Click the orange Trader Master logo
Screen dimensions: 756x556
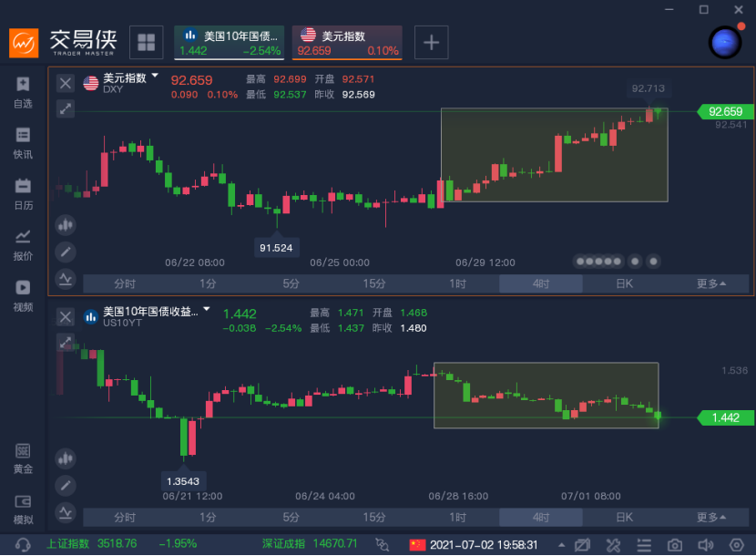click(x=24, y=43)
